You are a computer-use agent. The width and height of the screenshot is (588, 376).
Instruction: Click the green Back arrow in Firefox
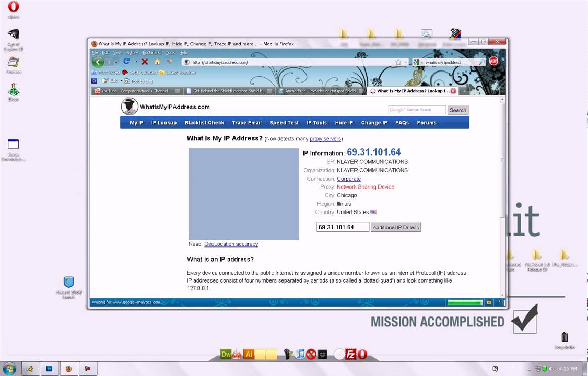tap(98, 62)
